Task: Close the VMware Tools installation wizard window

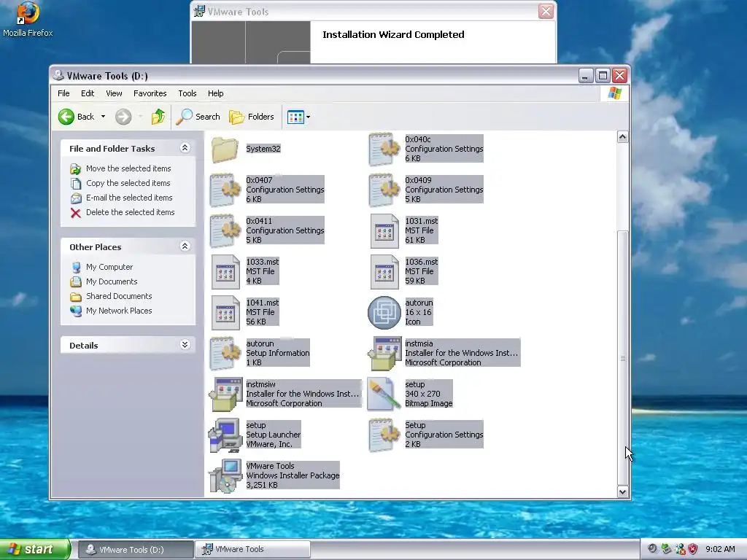Action: click(546, 11)
